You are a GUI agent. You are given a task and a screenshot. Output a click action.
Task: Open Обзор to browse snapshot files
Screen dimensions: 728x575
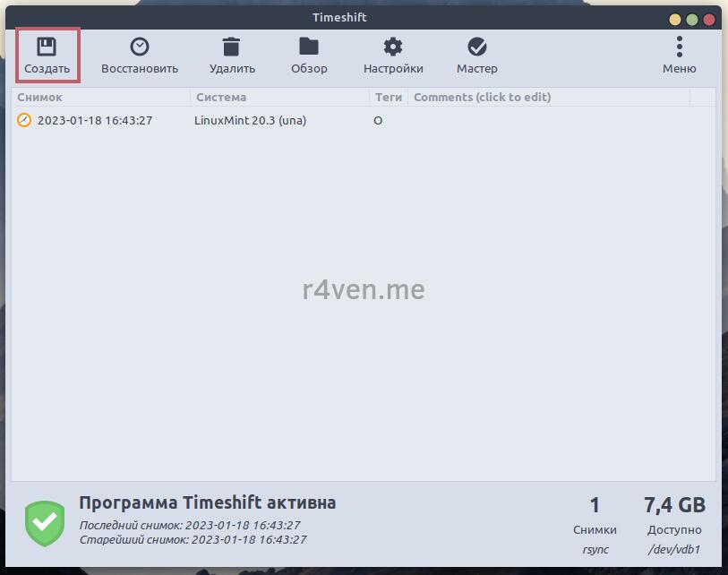pos(309,47)
